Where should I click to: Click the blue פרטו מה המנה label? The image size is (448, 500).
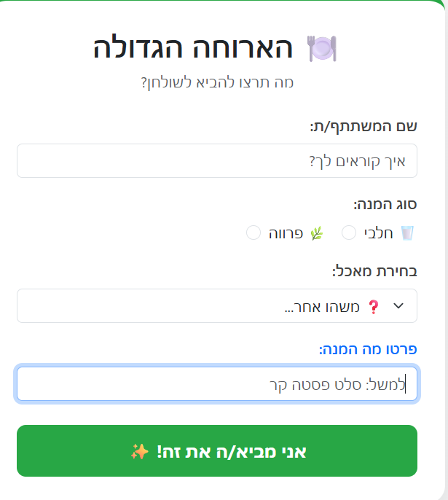click(368, 350)
